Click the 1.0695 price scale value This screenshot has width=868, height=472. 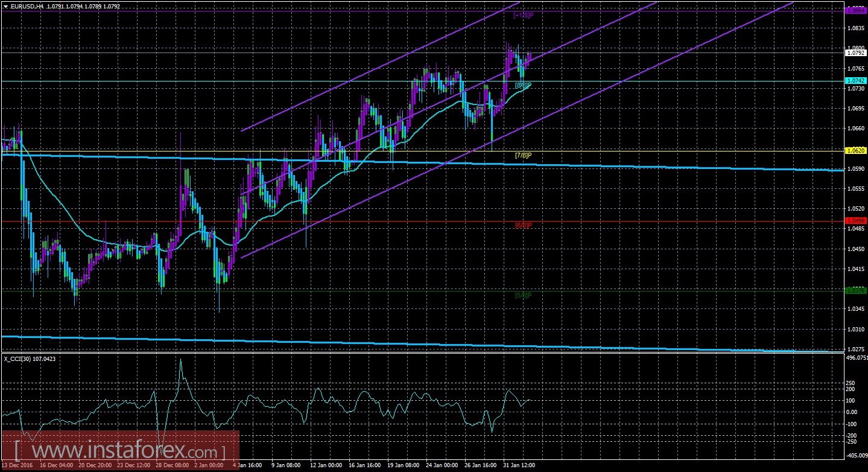click(x=855, y=108)
